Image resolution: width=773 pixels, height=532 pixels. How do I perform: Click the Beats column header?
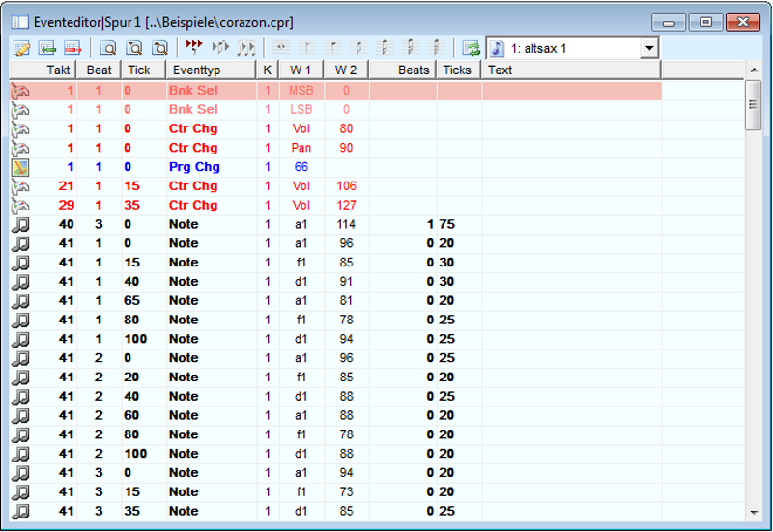point(403,70)
